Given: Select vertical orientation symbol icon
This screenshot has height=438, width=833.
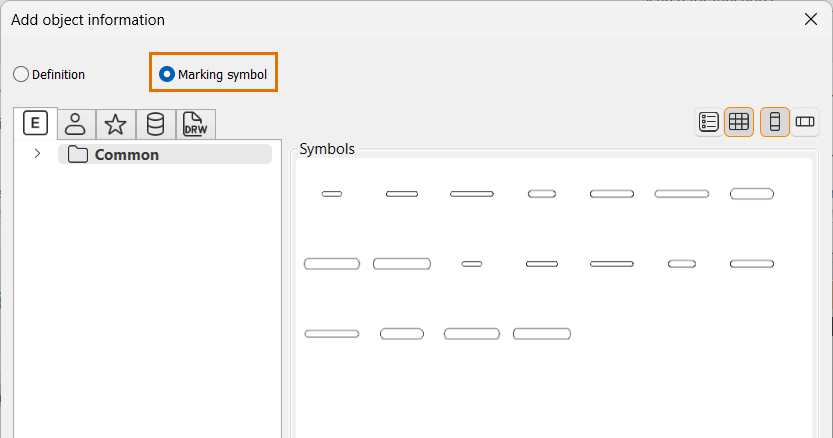Looking at the screenshot, I should click(775, 122).
